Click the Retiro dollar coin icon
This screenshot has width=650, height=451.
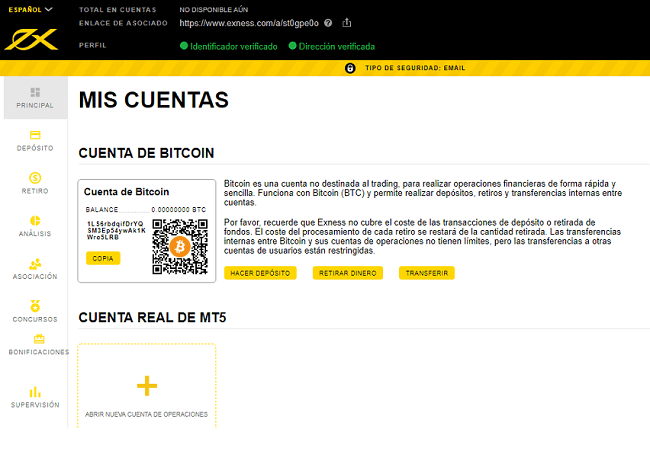tap(35, 178)
